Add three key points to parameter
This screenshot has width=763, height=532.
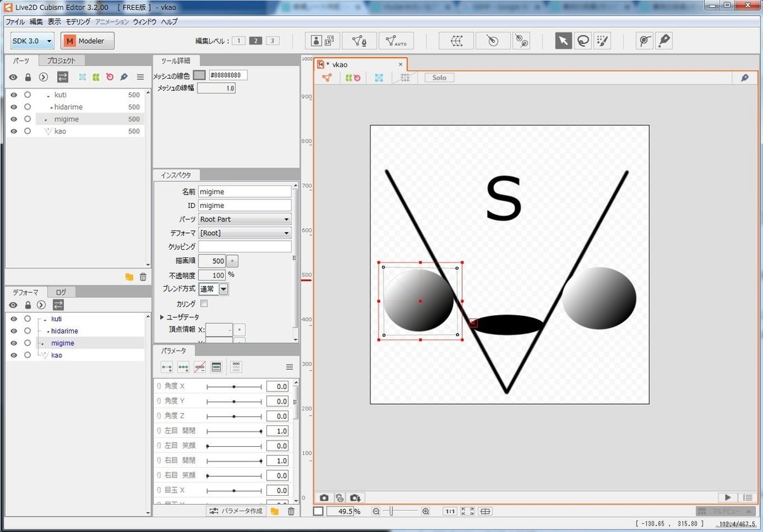coord(183,367)
